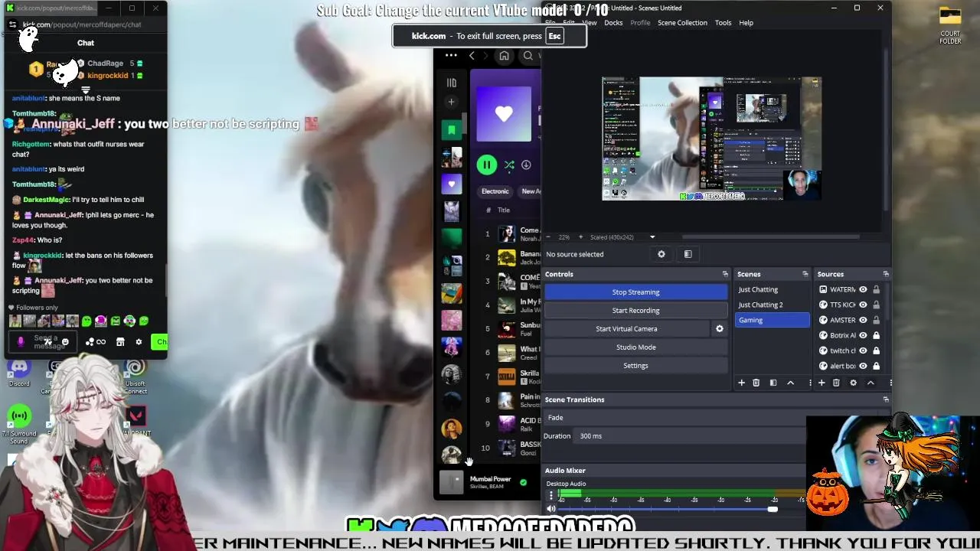Screen dimensions: 980x551
Task: Open OBS Profile menu
Action: [x=640, y=23]
